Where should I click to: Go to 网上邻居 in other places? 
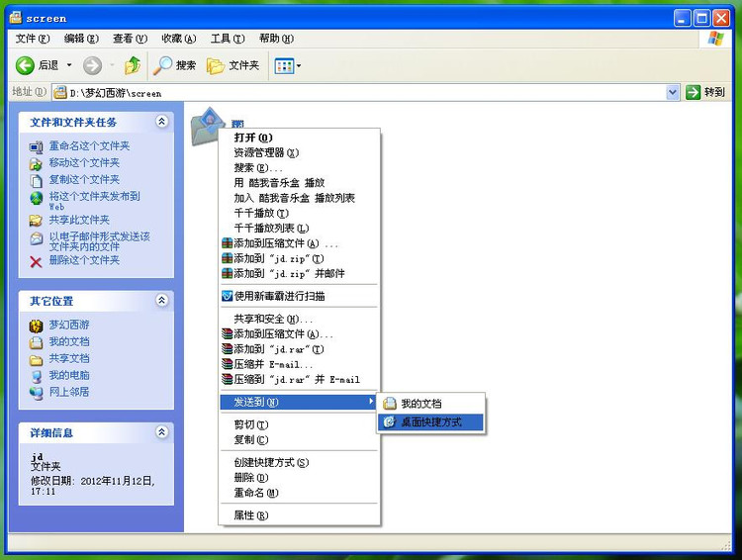[69, 392]
